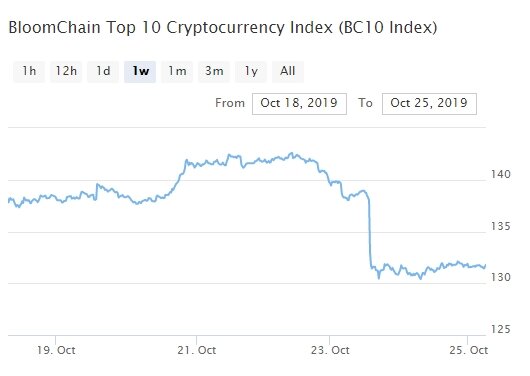Screen dimensions: 530x376
Task: Click the 130 value axis label
Action: [501, 277]
